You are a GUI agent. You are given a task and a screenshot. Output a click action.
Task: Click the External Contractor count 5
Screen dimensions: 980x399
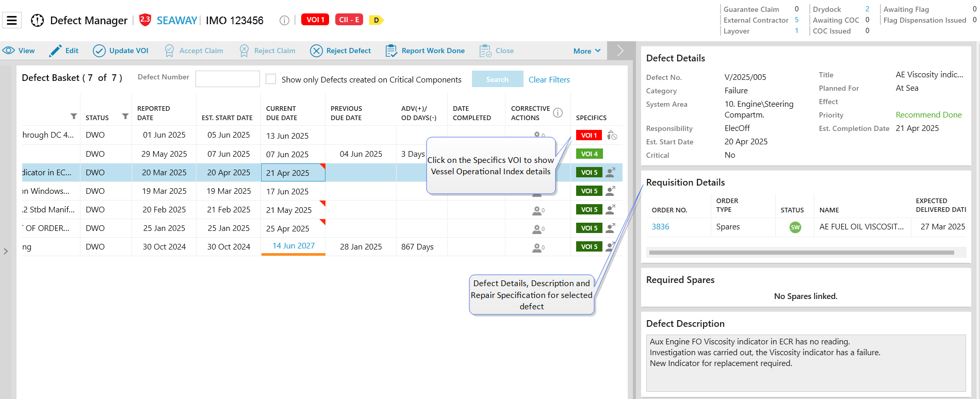tap(797, 20)
